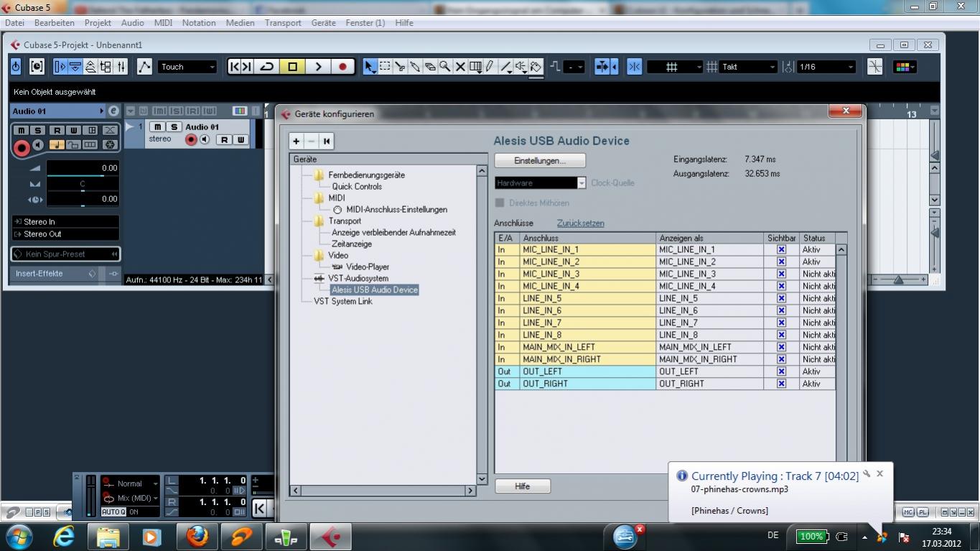
Task: Open the Projekt menu
Action: [x=98, y=23]
